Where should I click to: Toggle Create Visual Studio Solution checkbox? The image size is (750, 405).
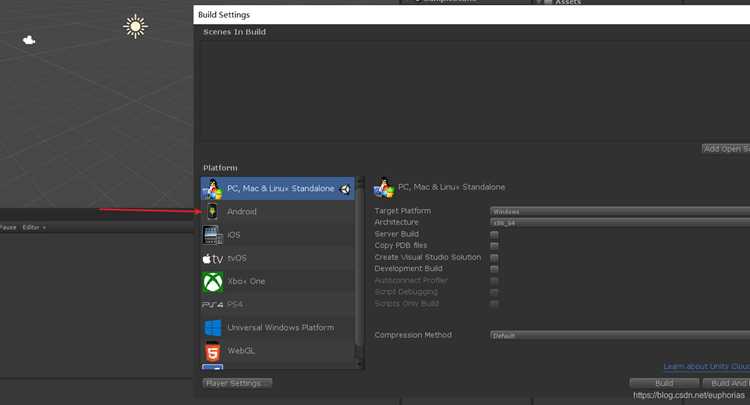[495, 258]
